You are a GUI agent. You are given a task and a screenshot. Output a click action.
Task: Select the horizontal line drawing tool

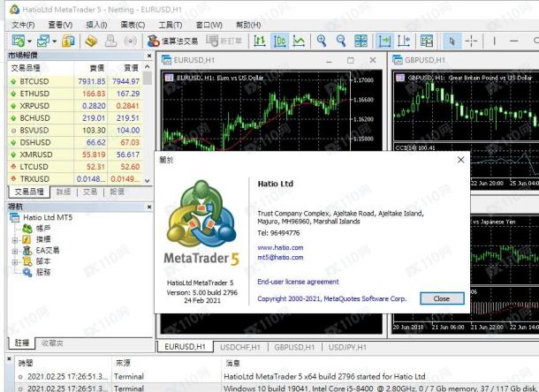[514, 41]
